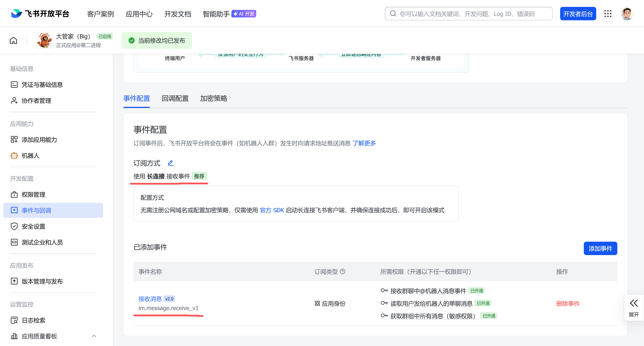Open 客户案例 in top navigation
The height and width of the screenshot is (346, 644).
100,14
